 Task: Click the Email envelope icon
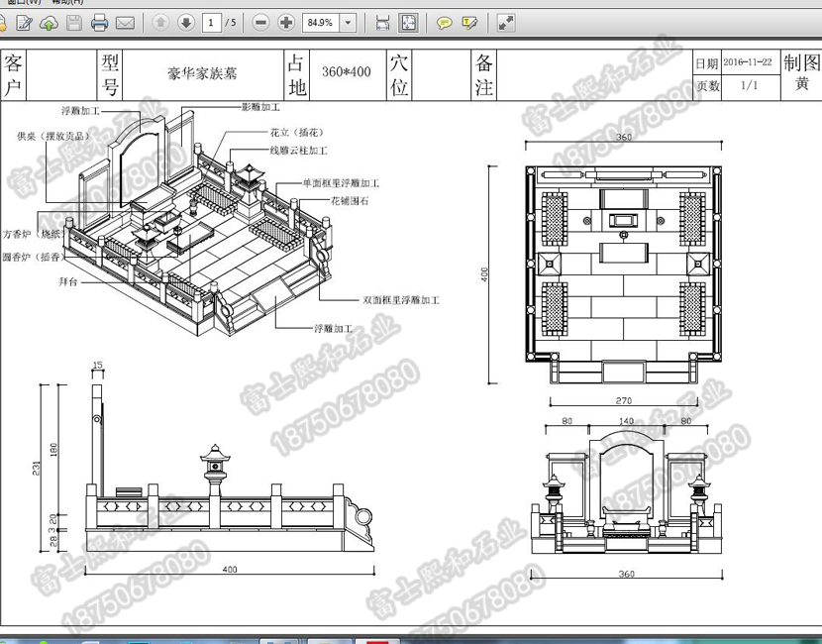[x=125, y=22]
